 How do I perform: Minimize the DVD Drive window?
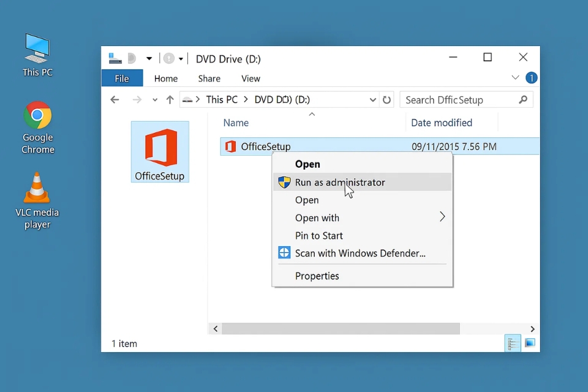(453, 58)
